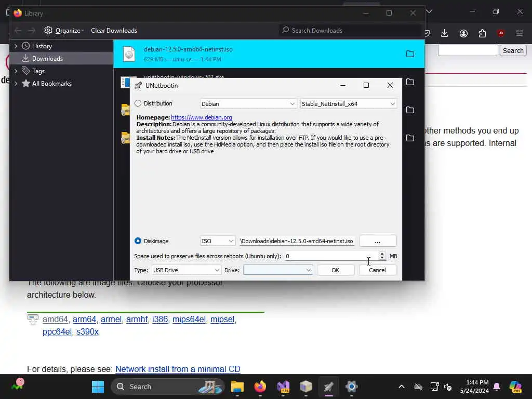Image resolution: width=532 pixels, height=399 pixels.
Task: Open containing folder for debian netinst iso
Action: [410, 54]
